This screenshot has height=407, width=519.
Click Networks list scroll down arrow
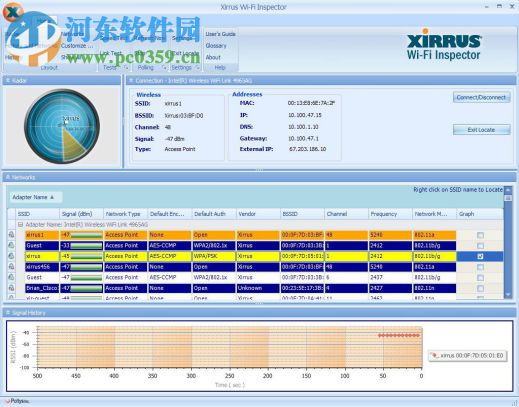[x=508, y=295]
